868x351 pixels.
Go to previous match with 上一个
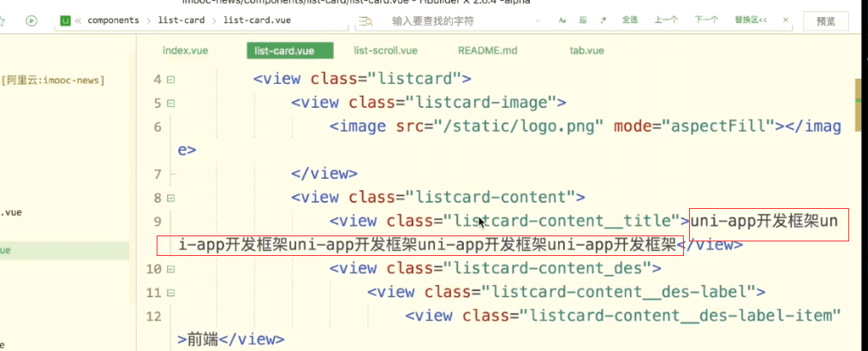pyautogui.click(x=666, y=20)
